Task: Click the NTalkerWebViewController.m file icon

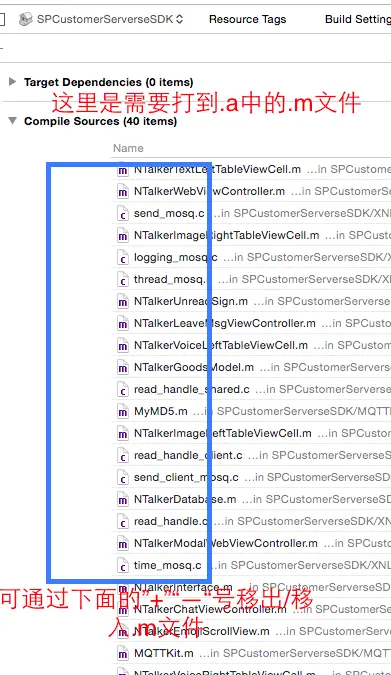Action: [123, 192]
